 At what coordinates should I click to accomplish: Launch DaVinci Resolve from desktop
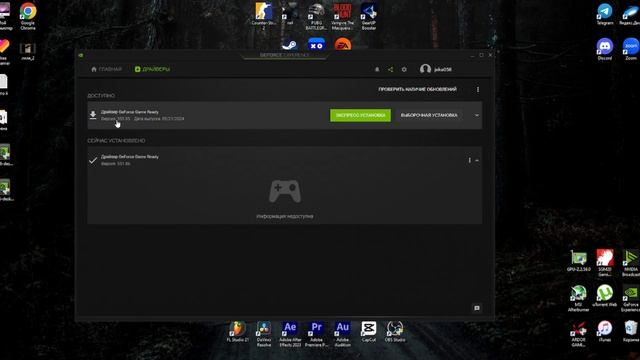pyautogui.click(x=264, y=334)
